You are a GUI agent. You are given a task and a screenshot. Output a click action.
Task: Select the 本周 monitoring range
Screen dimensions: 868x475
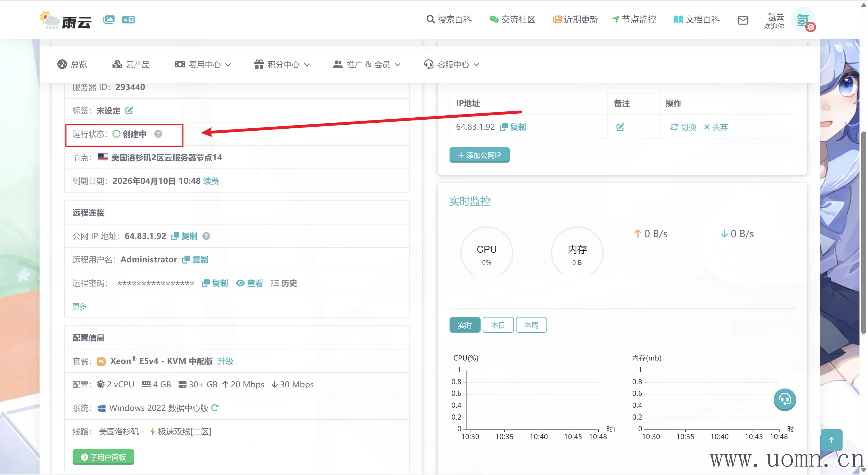point(531,325)
